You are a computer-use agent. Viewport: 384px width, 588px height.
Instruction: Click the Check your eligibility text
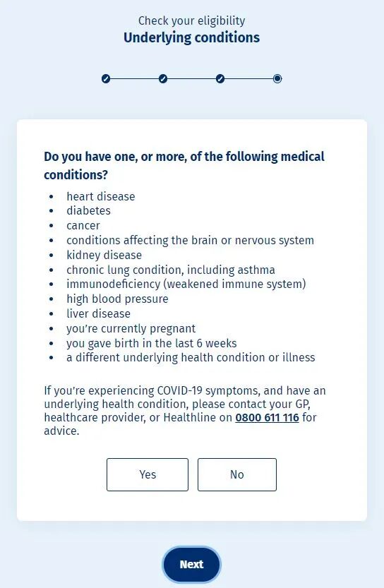pyautogui.click(x=191, y=20)
